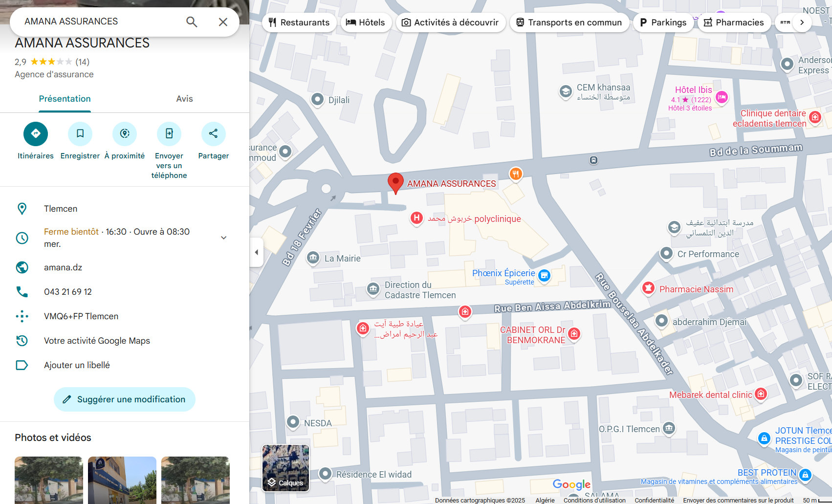The width and height of the screenshot is (832, 504).
Task: Click Envoyer vers un téléphone icon
Action: point(169,134)
